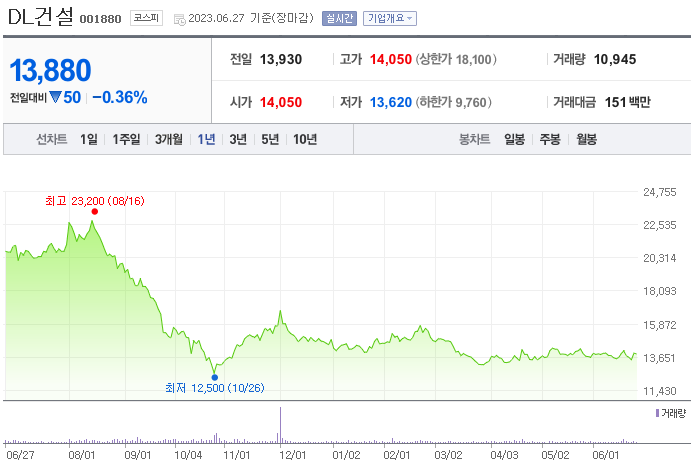Click the 24,755 y-axis label
Viewport: 691px width, 471px height.
point(660,192)
